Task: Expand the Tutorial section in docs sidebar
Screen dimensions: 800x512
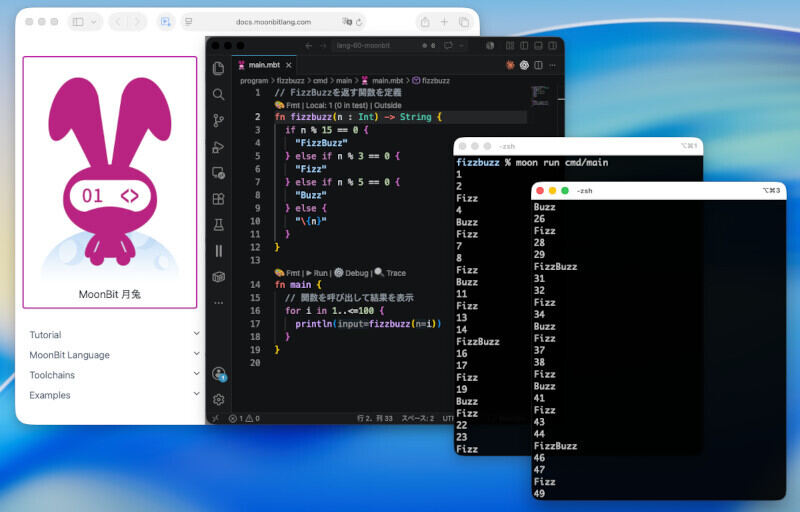Action: click(x=196, y=334)
